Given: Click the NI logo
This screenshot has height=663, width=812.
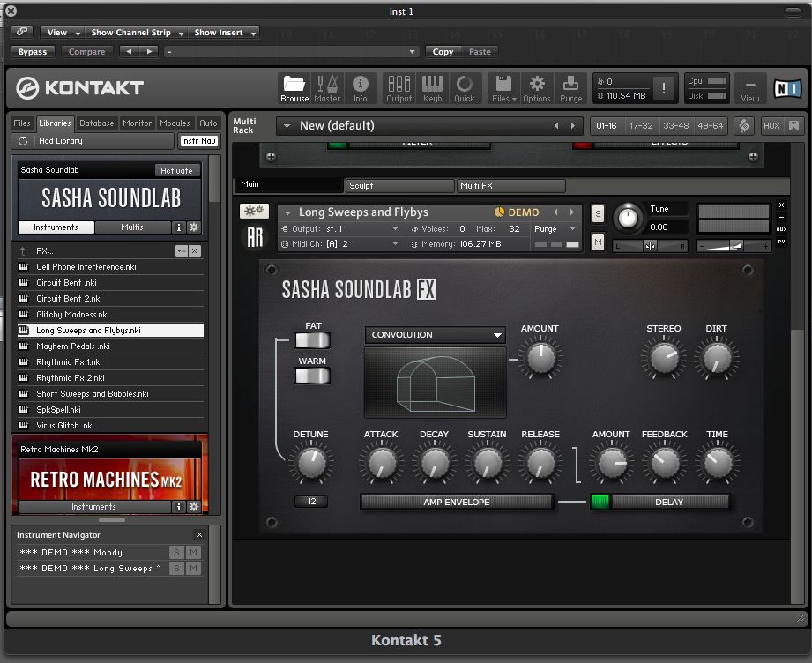Looking at the screenshot, I should point(787,88).
